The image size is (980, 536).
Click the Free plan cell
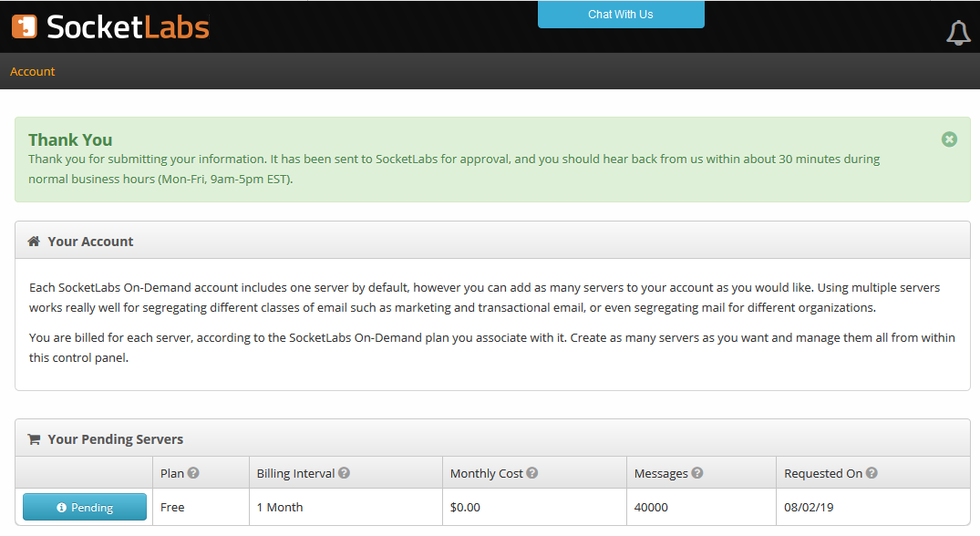(x=201, y=507)
